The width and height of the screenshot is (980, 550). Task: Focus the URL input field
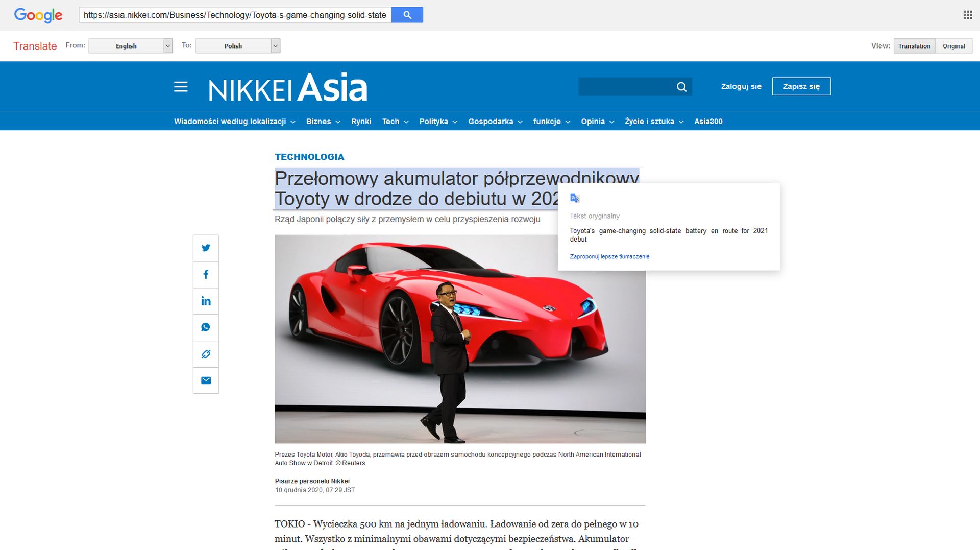(x=235, y=15)
